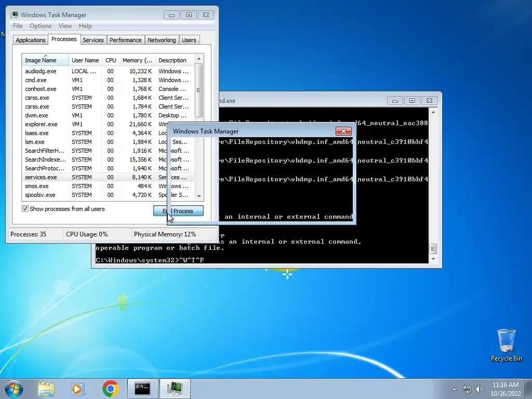Select the SearchIndexe... process row

pos(108,159)
